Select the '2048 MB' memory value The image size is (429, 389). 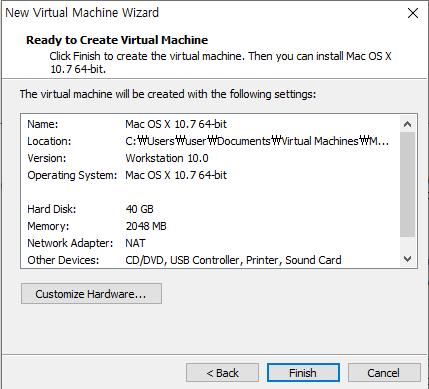coord(146,226)
